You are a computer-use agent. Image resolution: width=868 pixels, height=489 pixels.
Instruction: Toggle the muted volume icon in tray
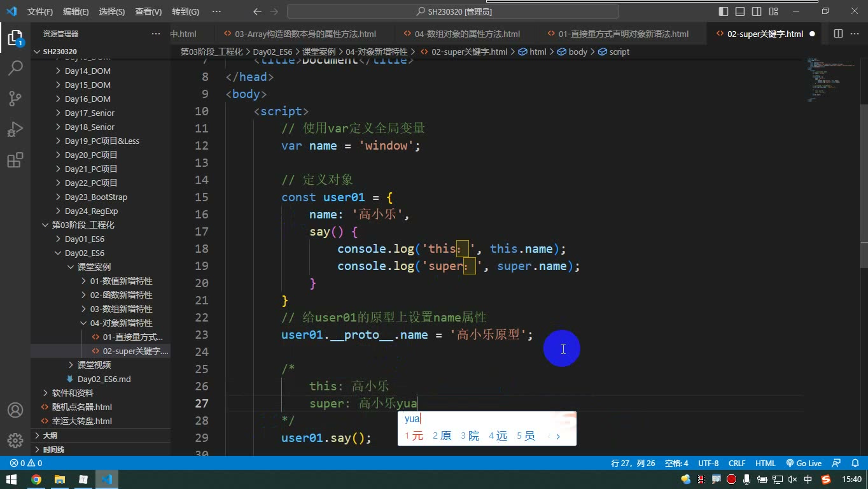[x=792, y=479]
